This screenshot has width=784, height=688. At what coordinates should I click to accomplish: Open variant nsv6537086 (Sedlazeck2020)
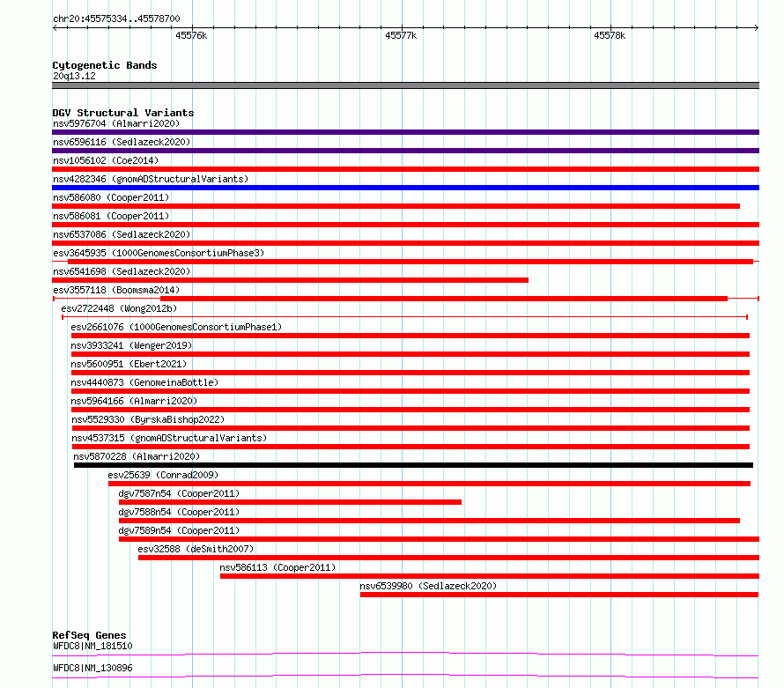coord(122,234)
